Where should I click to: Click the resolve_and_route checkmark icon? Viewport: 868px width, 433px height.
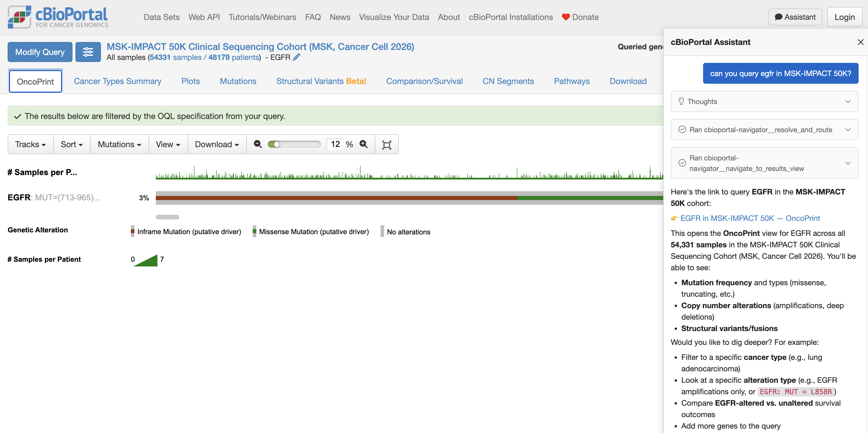(x=682, y=130)
